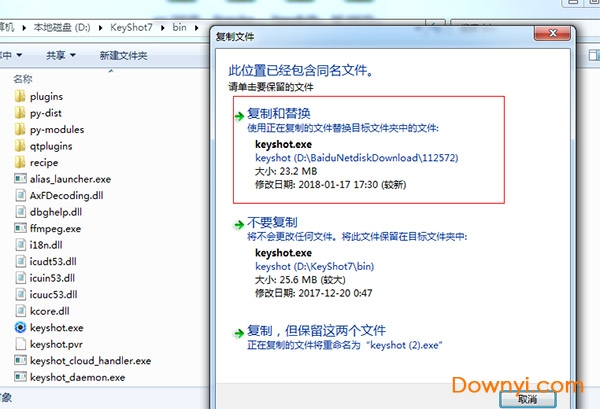Screen dimensions: 600x409
Task: Click the keyshot_cloud_handler.exe file icon
Action: pos(20,360)
